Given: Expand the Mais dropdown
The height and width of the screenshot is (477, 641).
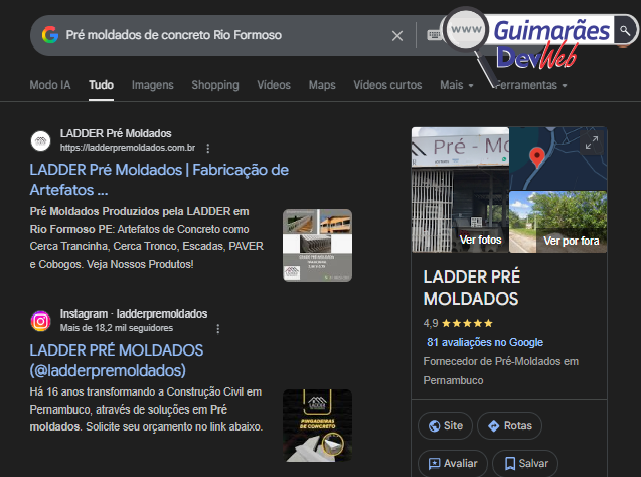Looking at the screenshot, I should pyautogui.click(x=457, y=85).
